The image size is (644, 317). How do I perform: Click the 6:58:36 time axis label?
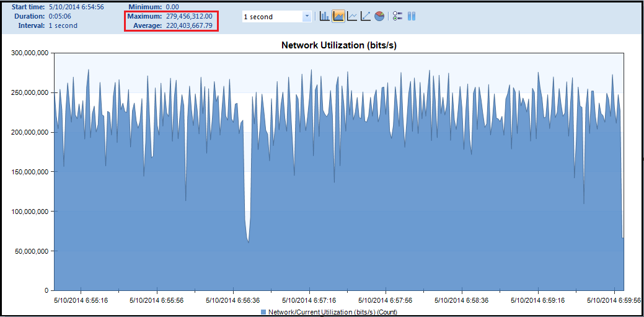461,300
